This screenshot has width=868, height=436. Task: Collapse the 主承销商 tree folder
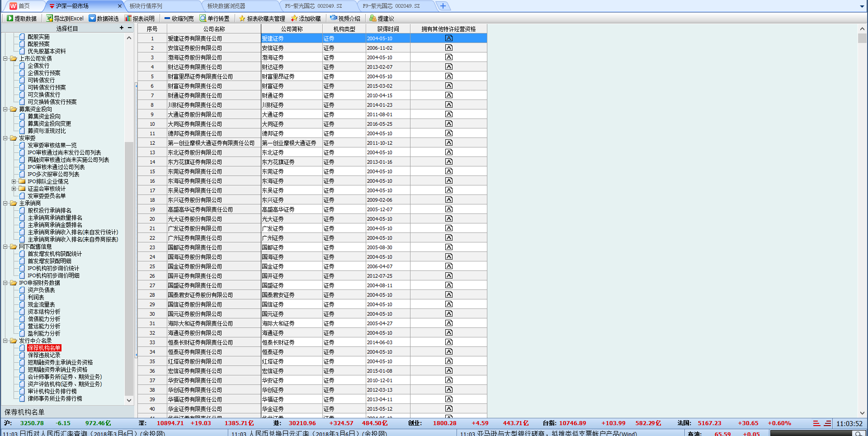(x=5, y=203)
